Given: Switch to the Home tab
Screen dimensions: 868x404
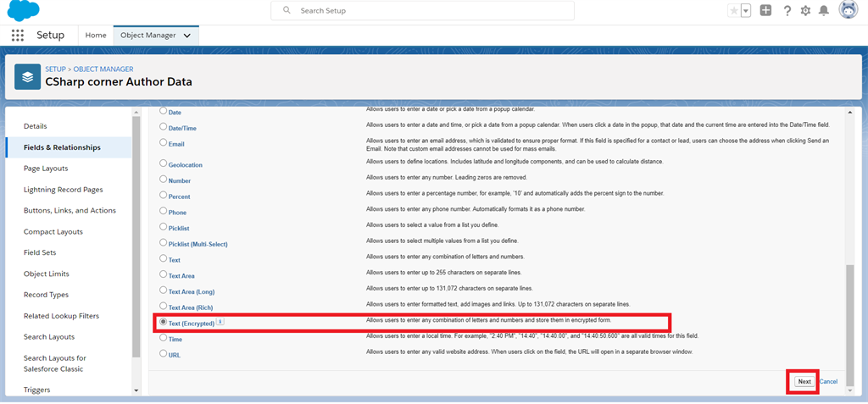Looking at the screenshot, I should (95, 35).
